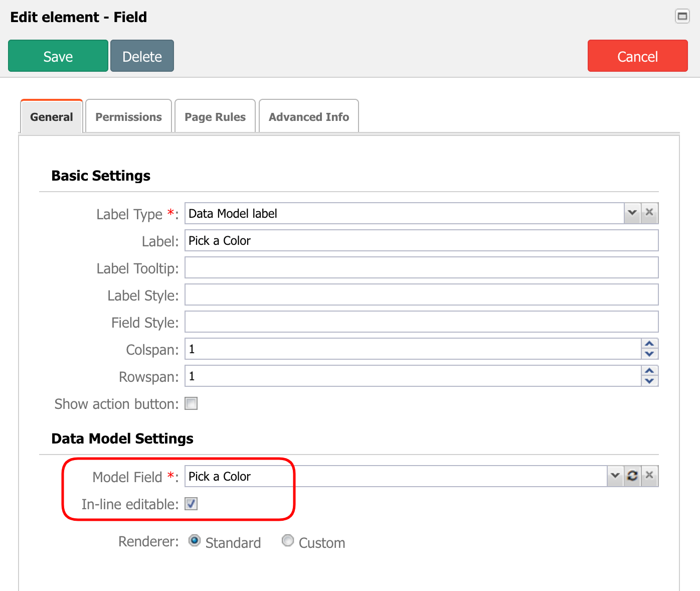
Task: Select the Standard renderer option
Action: (x=195, y=541)
